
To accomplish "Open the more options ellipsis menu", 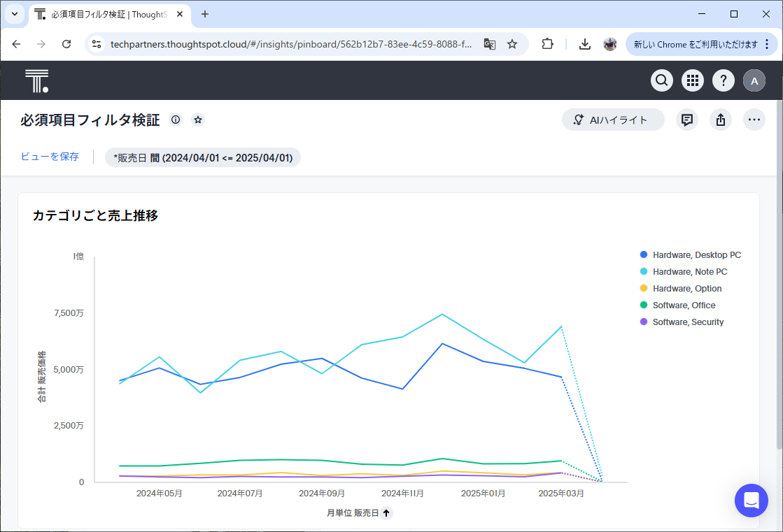I will click(754, 120).
